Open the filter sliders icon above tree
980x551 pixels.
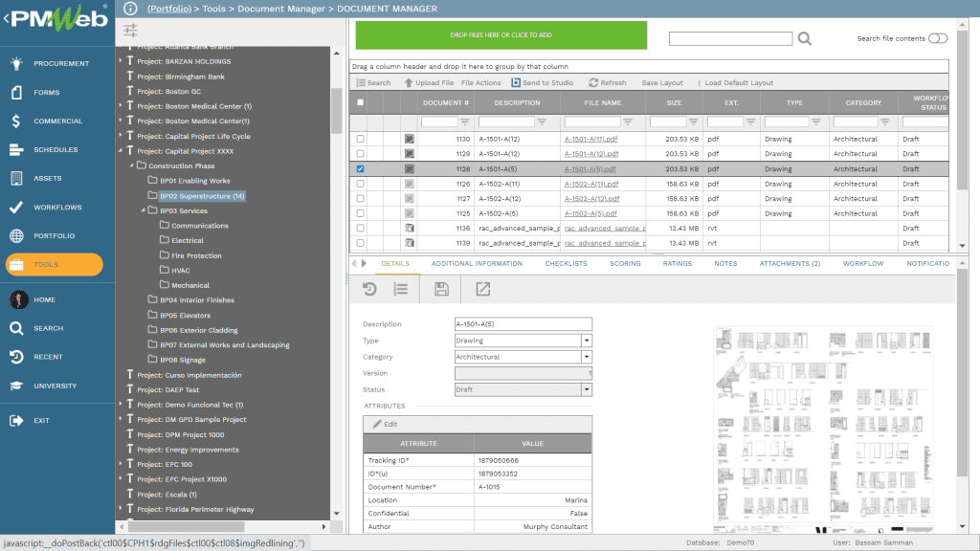[130, 30]
